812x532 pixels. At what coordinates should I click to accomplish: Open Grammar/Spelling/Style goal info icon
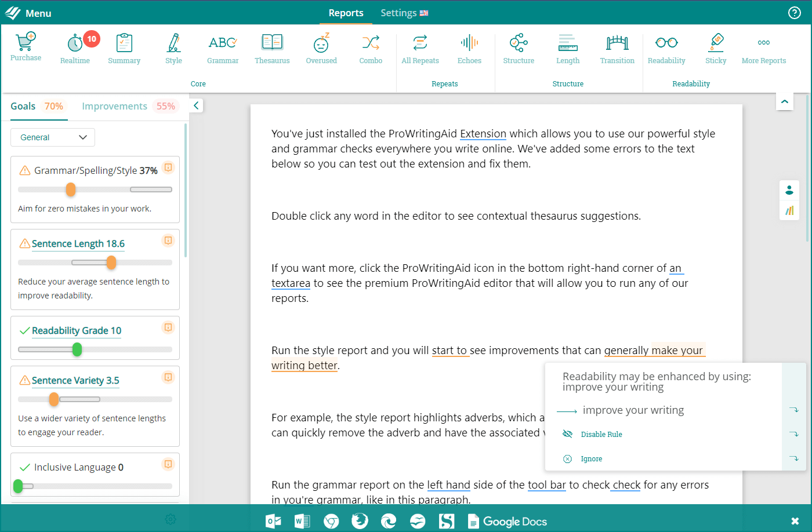click(168, 167)
